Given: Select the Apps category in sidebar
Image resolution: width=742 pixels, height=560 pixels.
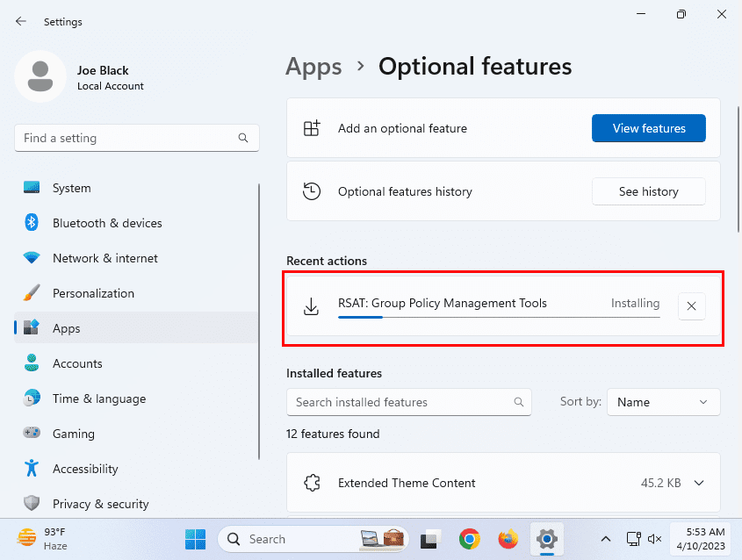Looking at the screenshot, I should (136, 327).
